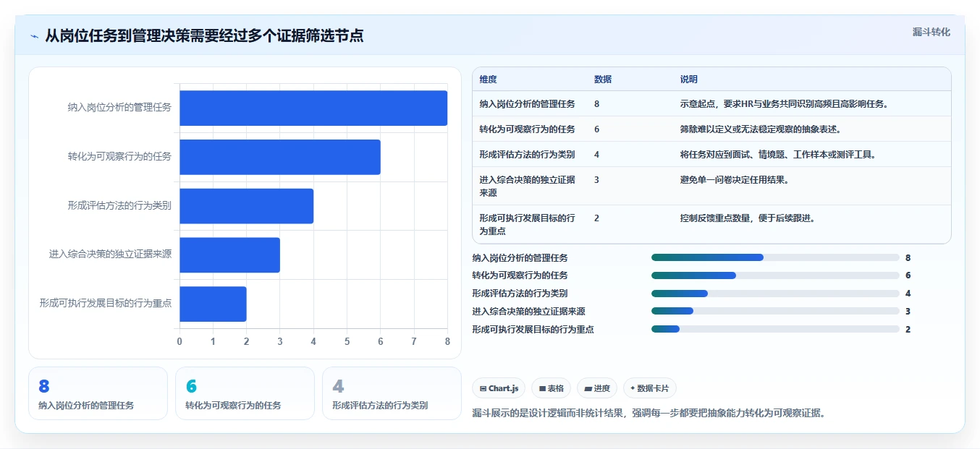Click table cell 避免单一问卷决定任用结果。
This screenshot has height=449, width=980.
(x=735, y=180)
